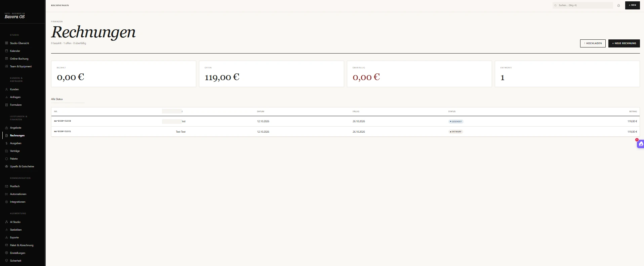Open Sicherheit shield icon
This screenshot has height=266, width=644.
[6, 261]
